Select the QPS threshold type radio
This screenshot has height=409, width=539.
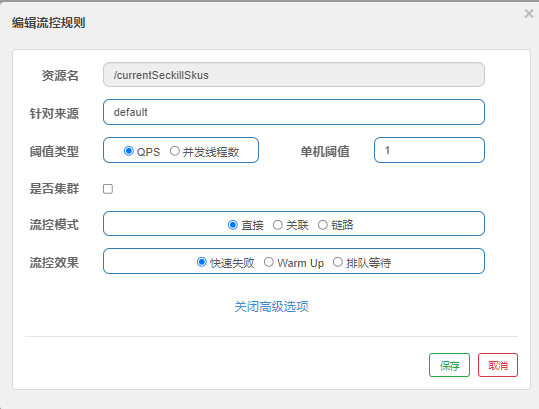pos(129,151)
